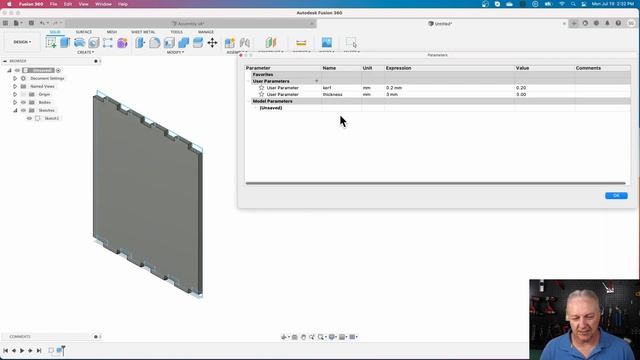Expand the Document Settings node
This screenshot has height=360, width=640.
[15, 78]
